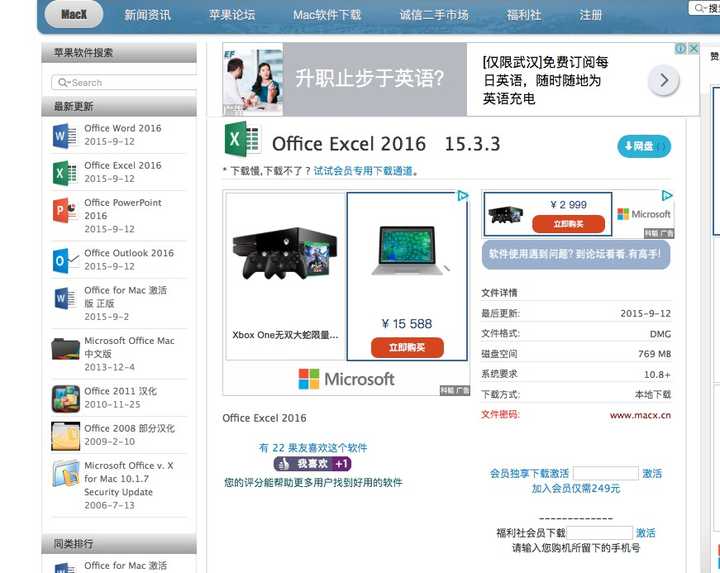Image resolution: width=720 pixels, height=573 pixels.
Task: Click the Office 2008 部分汉化 folder icon
Action: pyautogui.click(x=66, y=436)
